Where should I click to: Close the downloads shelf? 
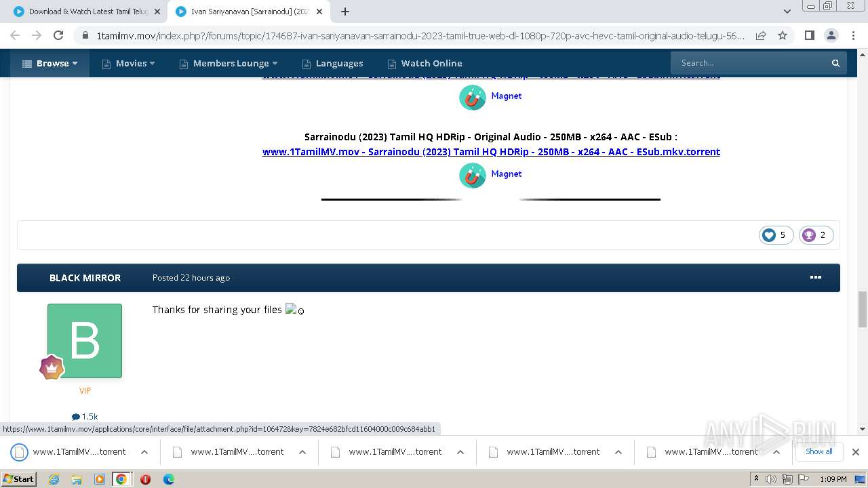[x=856, y=452]
